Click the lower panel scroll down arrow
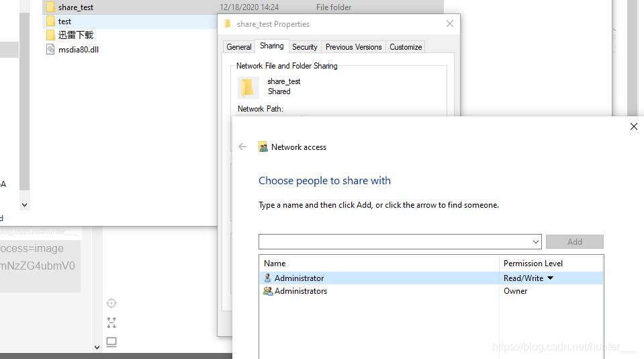The width and height of the screenshot is (644, 359). point(97,348)
